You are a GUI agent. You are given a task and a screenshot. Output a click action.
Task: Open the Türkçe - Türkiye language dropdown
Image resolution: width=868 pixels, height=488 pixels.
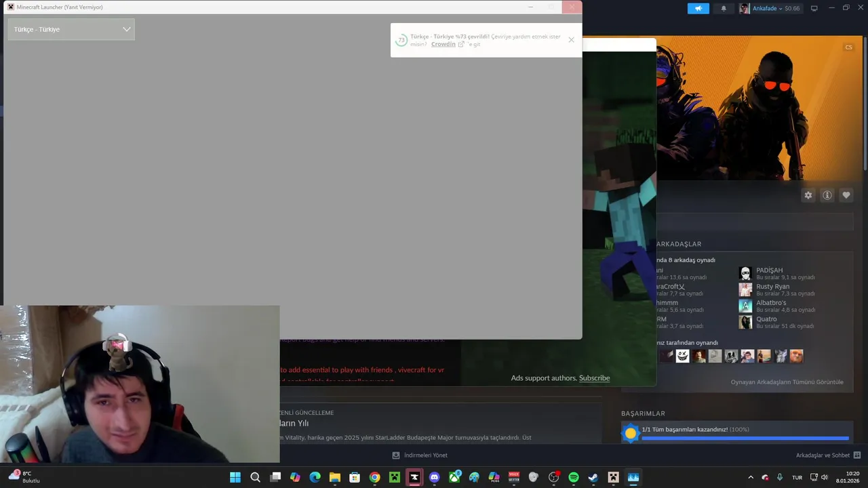click(x=71, y=29)
